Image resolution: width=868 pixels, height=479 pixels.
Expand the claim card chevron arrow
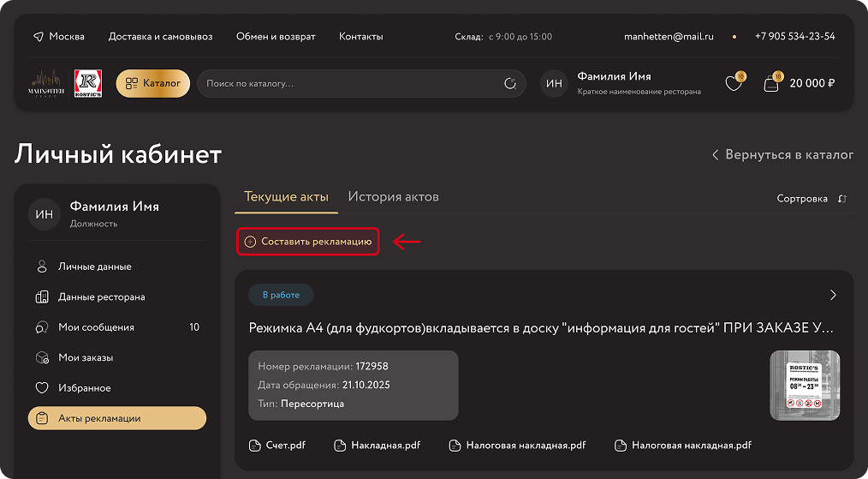click(x=834, y=295)
